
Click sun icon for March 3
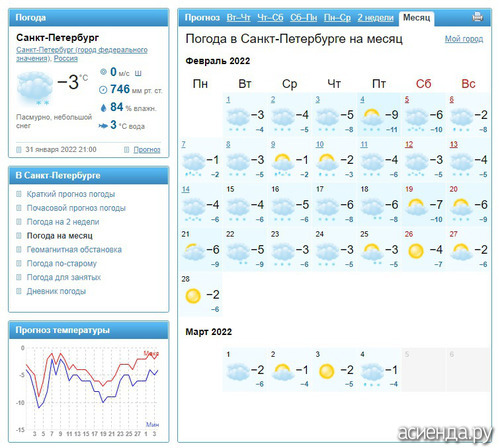point(326,371)
